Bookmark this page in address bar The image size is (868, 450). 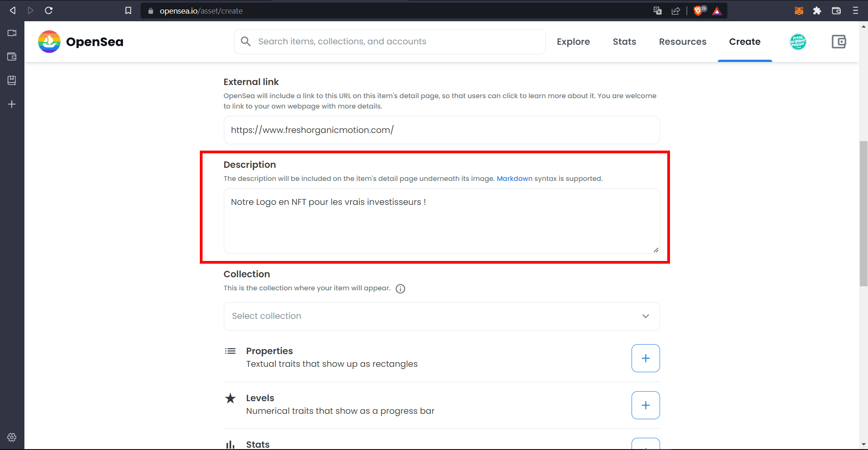pyautogui.click(x=128, y=10)
